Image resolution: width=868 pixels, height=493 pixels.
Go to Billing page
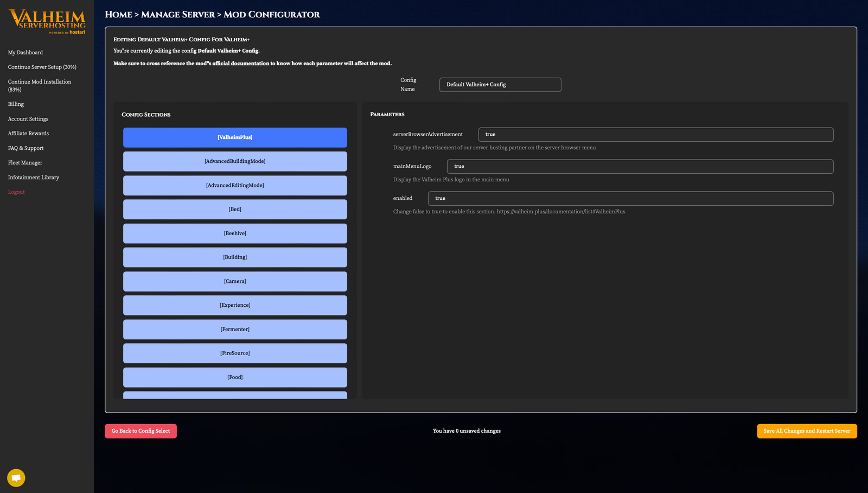[16, 104]
